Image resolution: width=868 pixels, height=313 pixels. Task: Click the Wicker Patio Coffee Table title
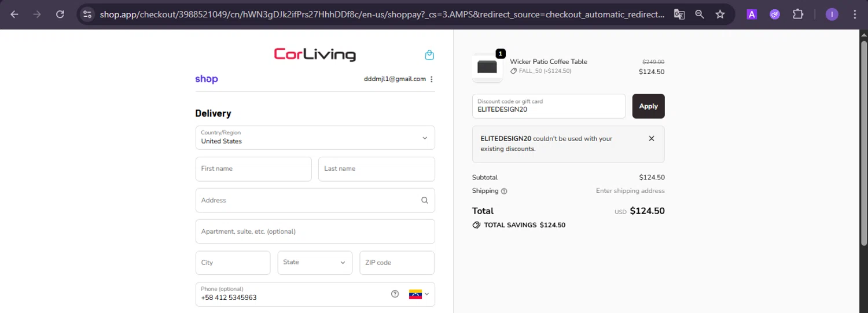point(549,62)
